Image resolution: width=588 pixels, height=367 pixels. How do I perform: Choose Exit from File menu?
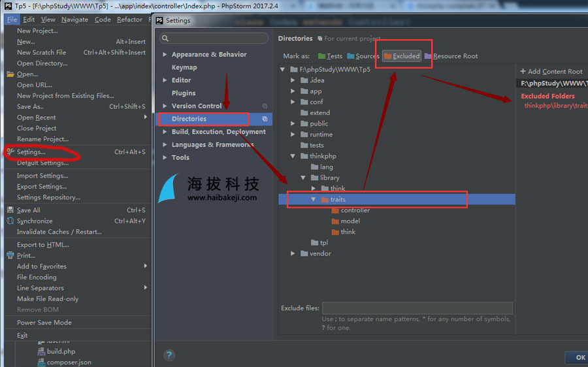(78, 336)
